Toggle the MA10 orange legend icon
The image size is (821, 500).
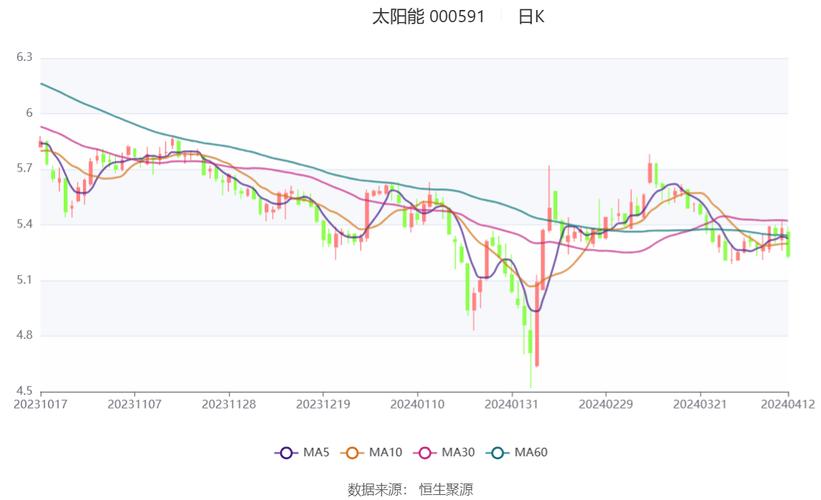pos(352,453)
